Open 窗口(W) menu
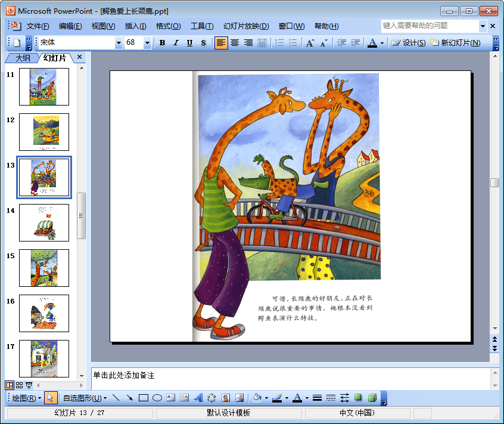Screen dimensions: 504x424 click(291, 26)
